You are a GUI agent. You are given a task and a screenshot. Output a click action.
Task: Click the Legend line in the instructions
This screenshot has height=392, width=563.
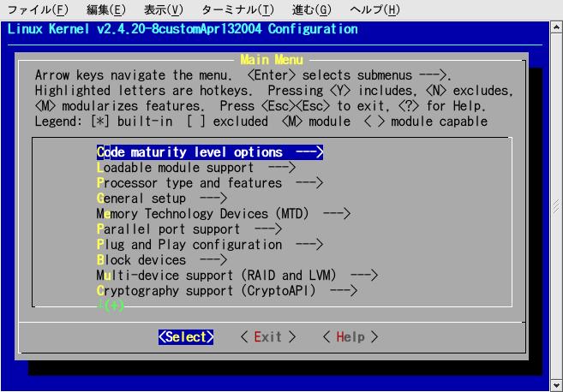pyautogui.click(x=261, y=122)
